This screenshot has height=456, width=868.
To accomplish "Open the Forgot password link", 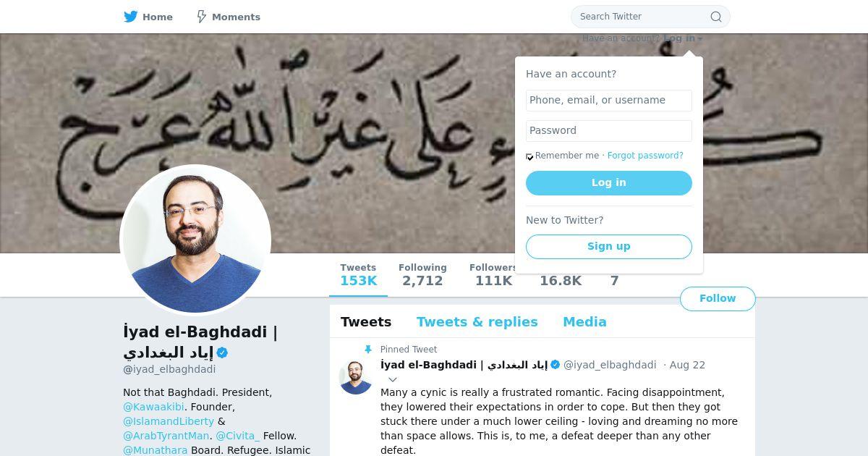I will [645, 156].
